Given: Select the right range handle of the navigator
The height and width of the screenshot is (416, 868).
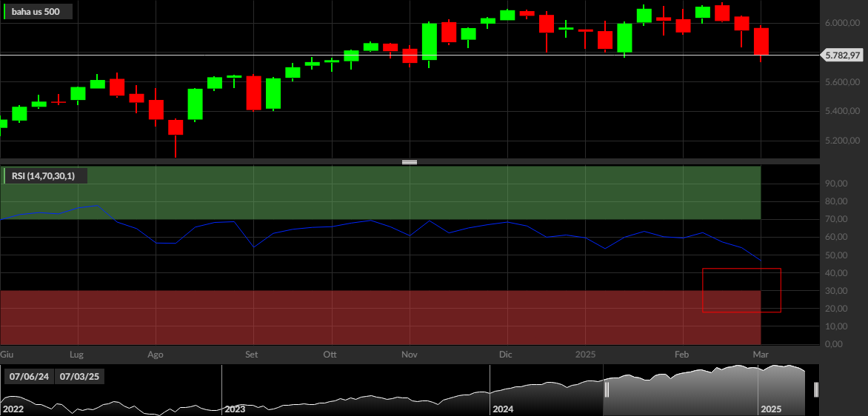Looking at the screenshot, I should (816, 389).
